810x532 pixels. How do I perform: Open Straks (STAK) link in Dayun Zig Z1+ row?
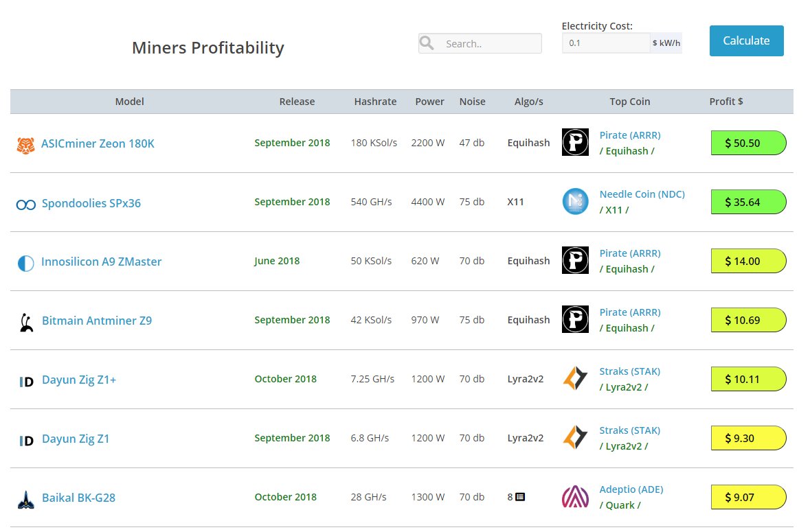[630, 371]
